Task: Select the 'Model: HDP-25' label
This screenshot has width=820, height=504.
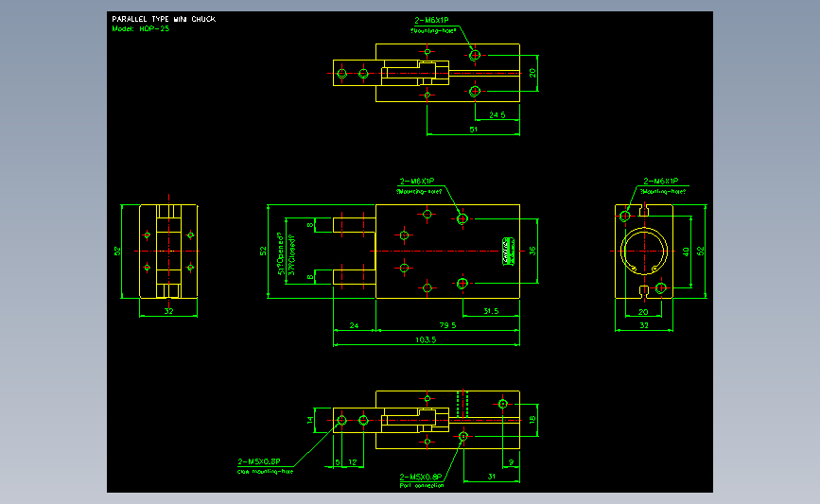Action: (141, 28)
